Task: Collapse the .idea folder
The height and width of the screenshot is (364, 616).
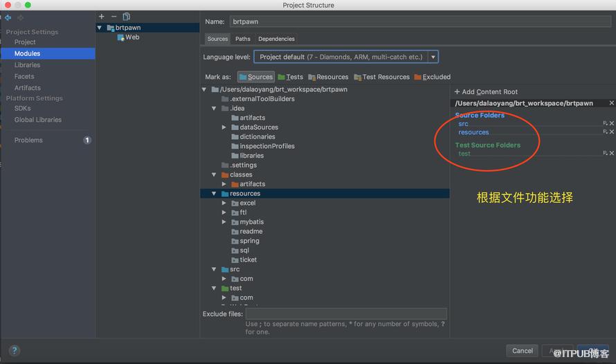Action: tap(214, 109)
